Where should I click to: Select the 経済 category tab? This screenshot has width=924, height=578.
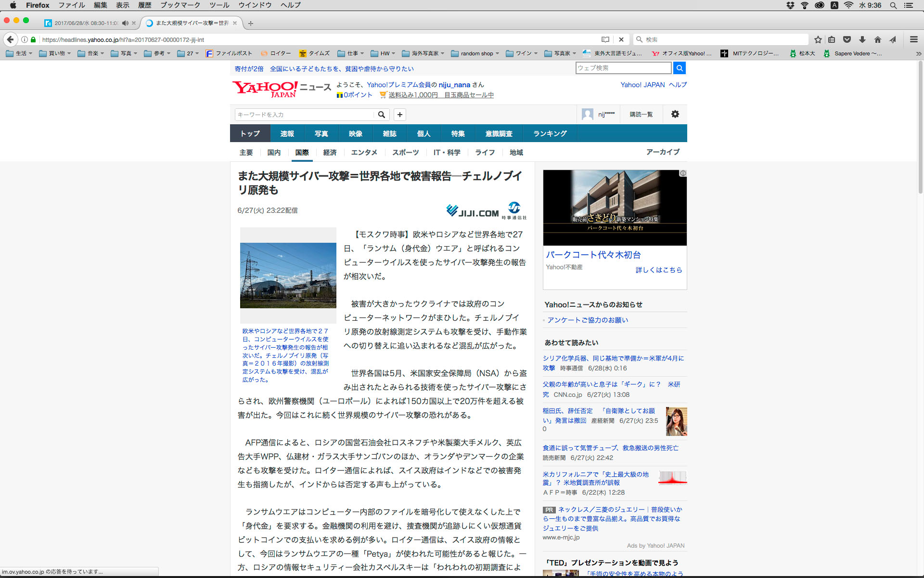pyautogui.click(x=330, y=152)
